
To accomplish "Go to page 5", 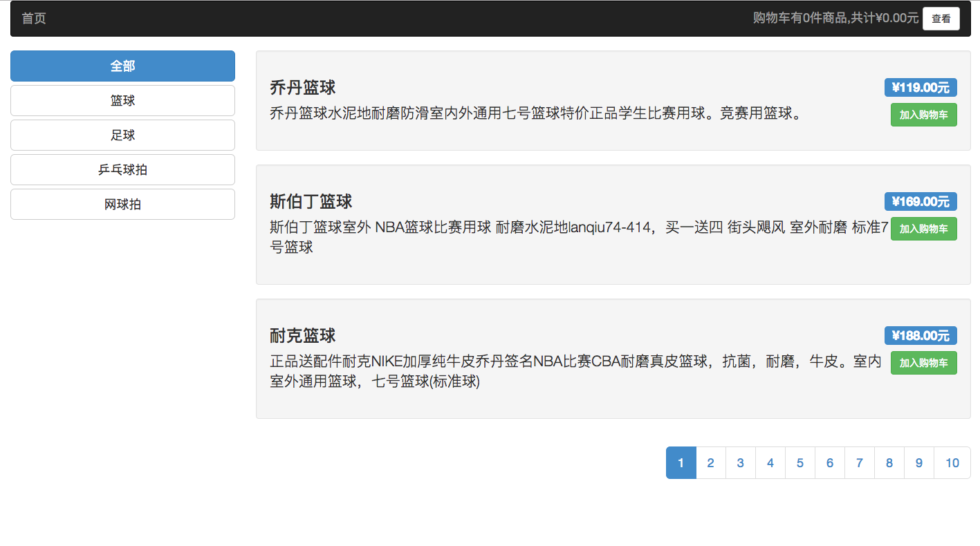I will (x=800, y=462).
